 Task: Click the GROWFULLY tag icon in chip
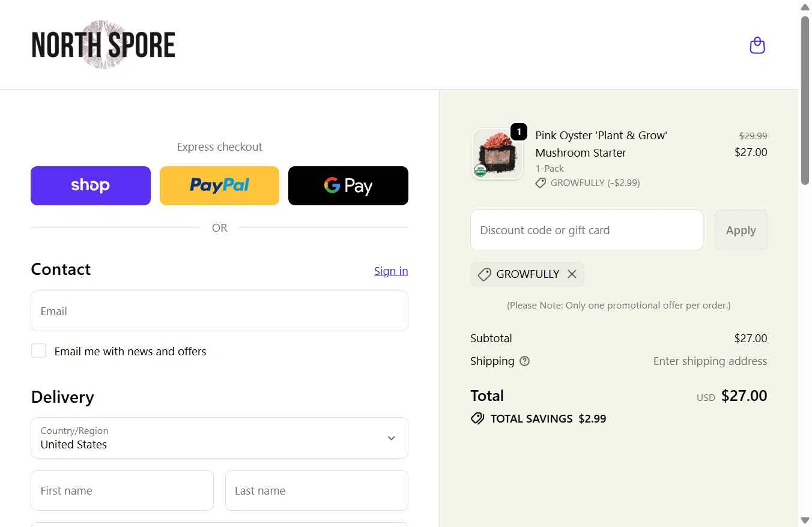pos(484,274)
